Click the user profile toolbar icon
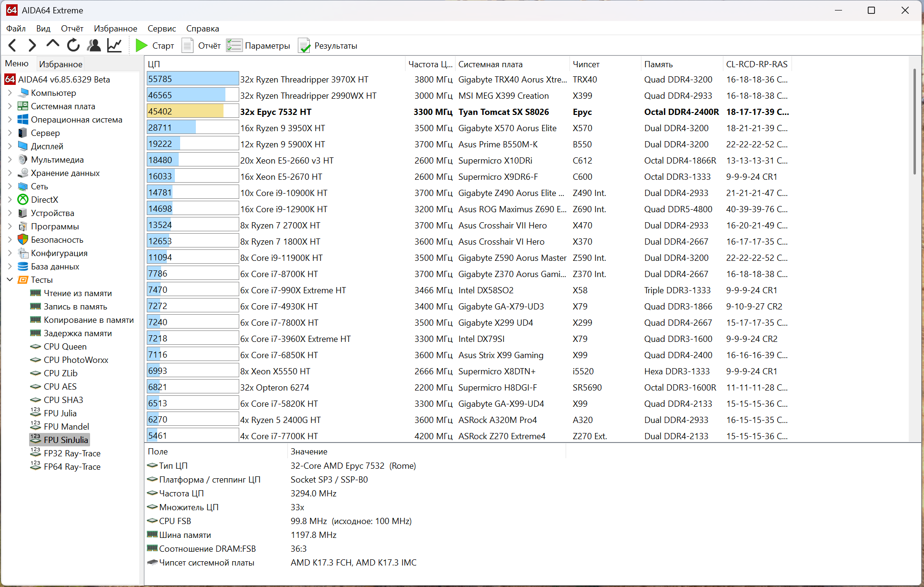Viewport: 924px width, 587px height. (x=94, y=45)
